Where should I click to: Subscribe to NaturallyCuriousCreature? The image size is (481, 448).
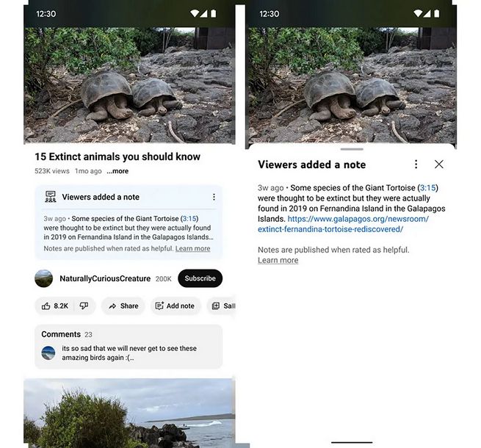click(200, 278)
